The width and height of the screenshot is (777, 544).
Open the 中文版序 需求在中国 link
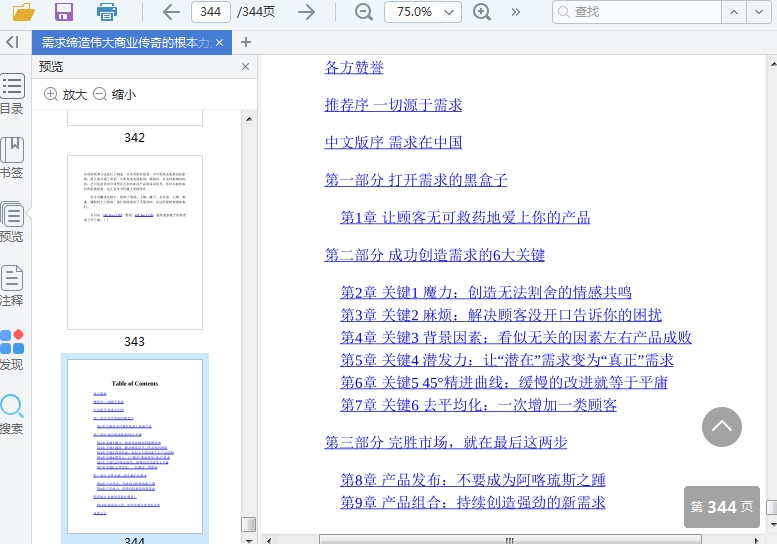pos(393,143)
